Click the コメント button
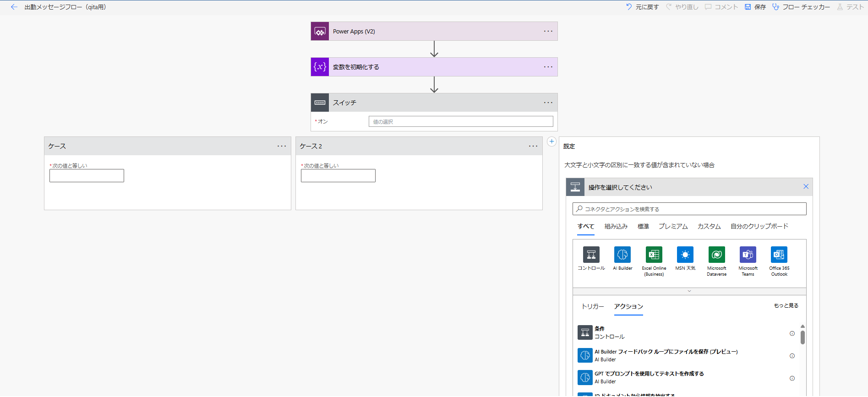 (721, 7)
